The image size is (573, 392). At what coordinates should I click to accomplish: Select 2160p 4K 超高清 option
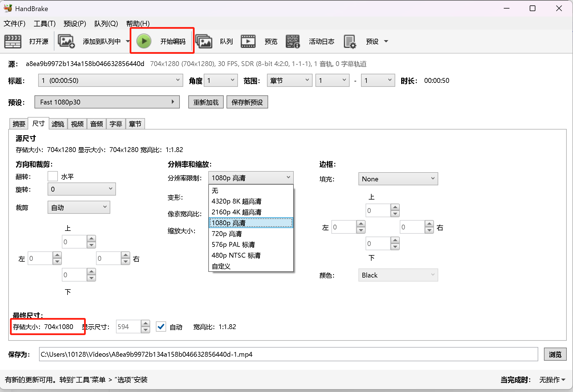pyautogui.click(x=251, y=212)
